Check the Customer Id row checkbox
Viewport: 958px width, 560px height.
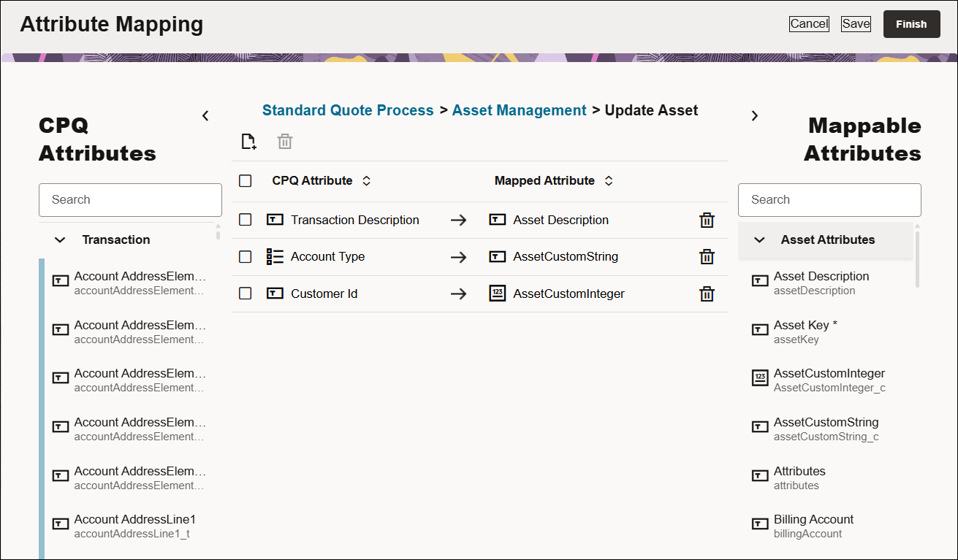pyautogui.click(x=245, y=294)
